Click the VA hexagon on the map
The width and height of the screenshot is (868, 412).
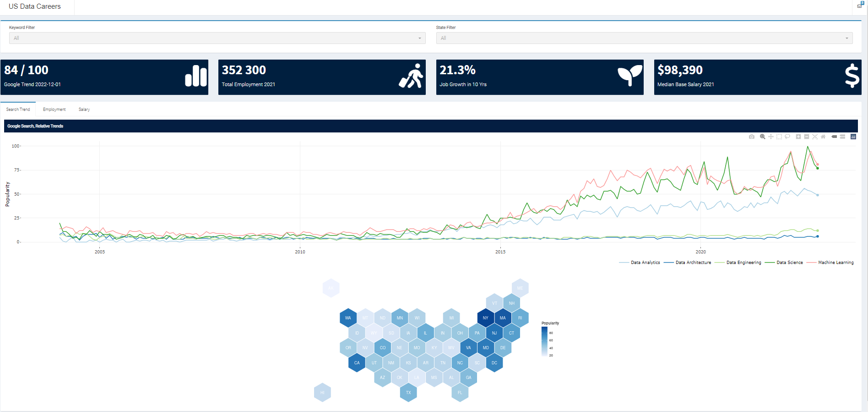(x=468, y=348)
